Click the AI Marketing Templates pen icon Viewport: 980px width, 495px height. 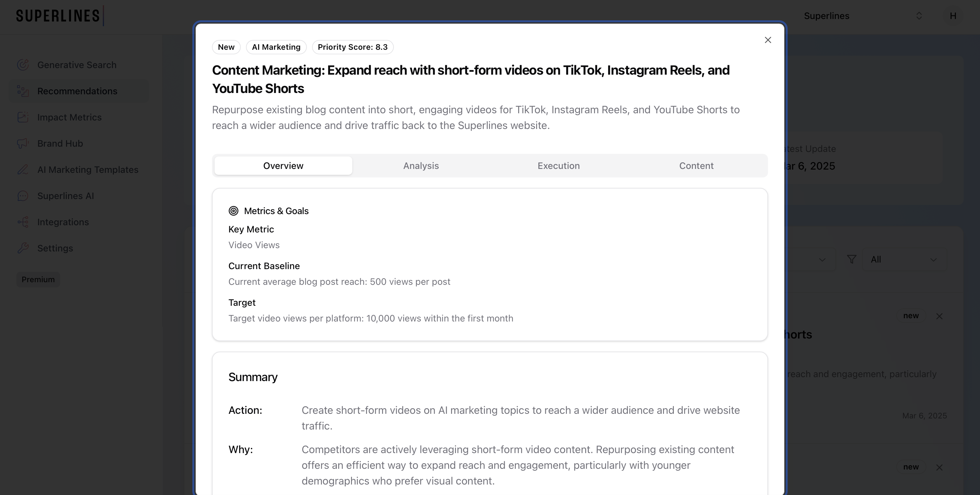23,170
